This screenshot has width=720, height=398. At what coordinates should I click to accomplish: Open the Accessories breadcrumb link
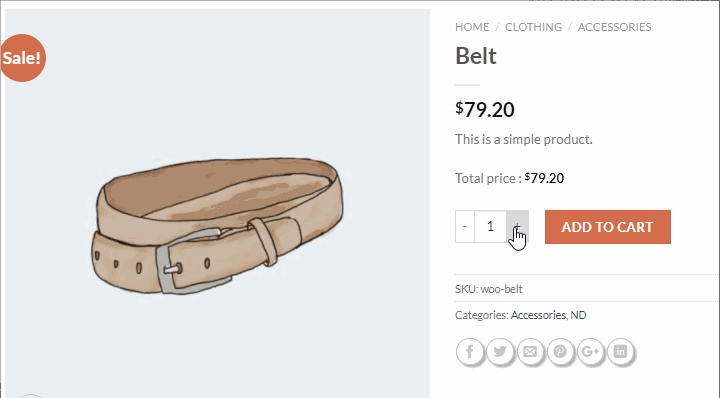(614, 27)
